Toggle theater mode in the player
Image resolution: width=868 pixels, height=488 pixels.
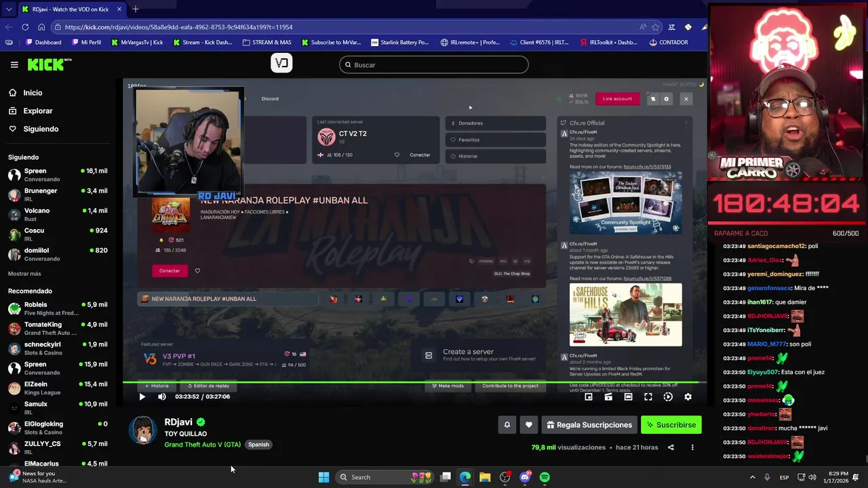pyautogui.click(x=628, y=396)
